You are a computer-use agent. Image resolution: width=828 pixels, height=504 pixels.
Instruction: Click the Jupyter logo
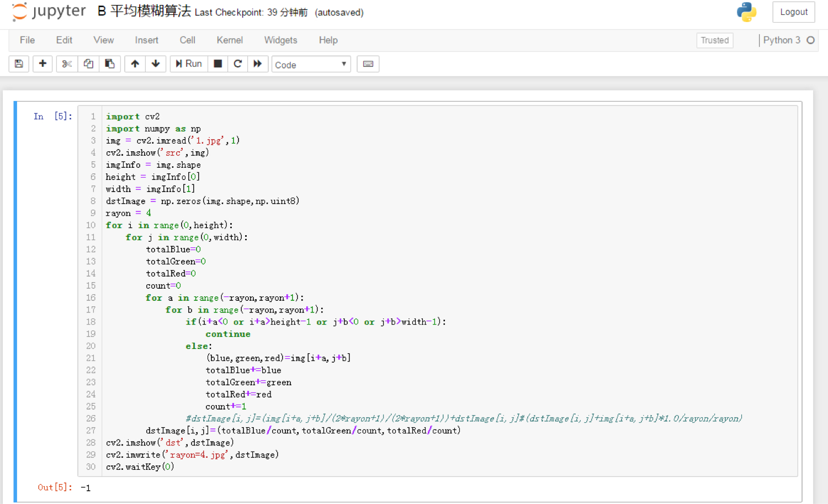(x=49, y=12)
